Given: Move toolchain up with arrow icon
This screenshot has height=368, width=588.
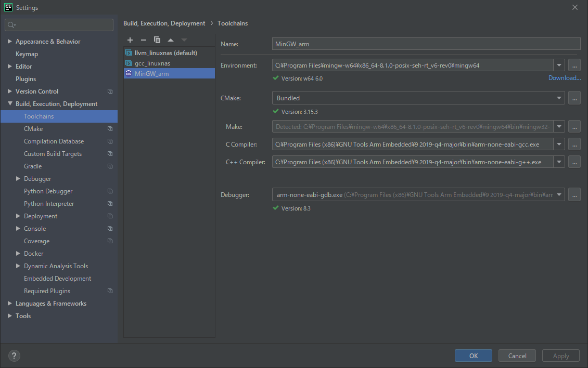Looking at the screenshot, I should (x=171, y=40).
